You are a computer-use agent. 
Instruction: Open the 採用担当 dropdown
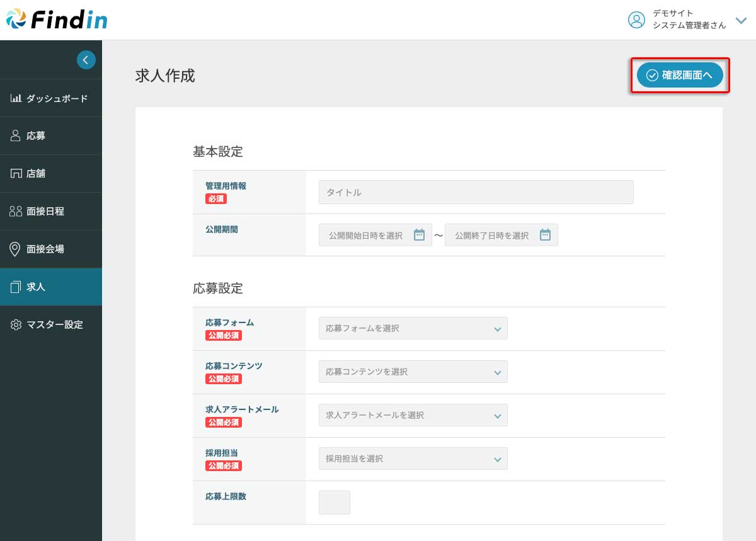413,458
